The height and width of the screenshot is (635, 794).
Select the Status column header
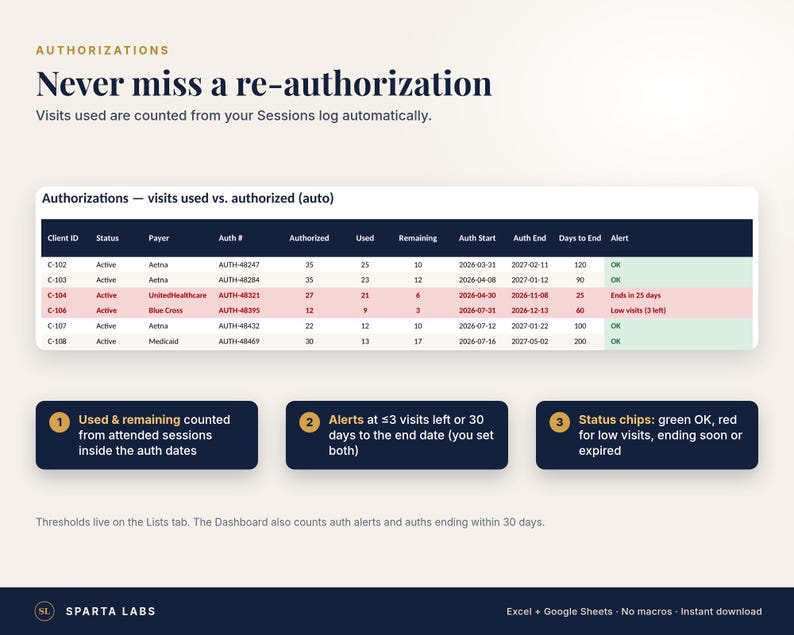[x=107, y=238]
